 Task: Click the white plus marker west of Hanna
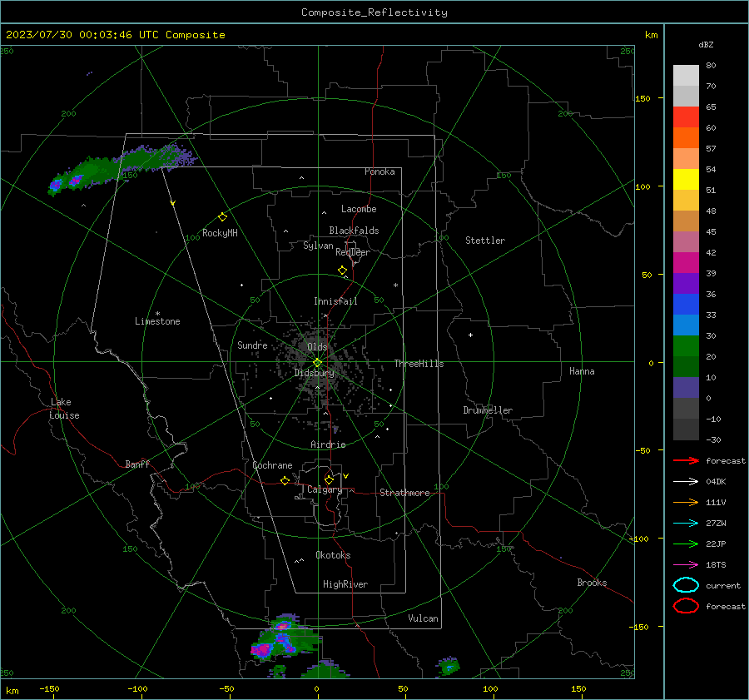tap(470, 335)
